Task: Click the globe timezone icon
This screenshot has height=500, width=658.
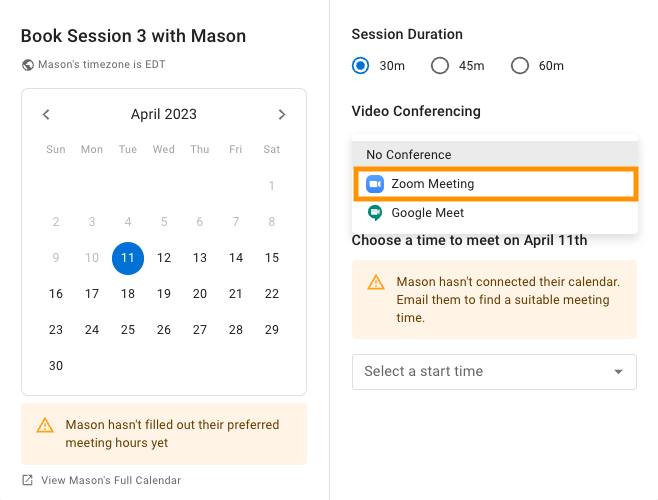Action: (x=28, y=65)
